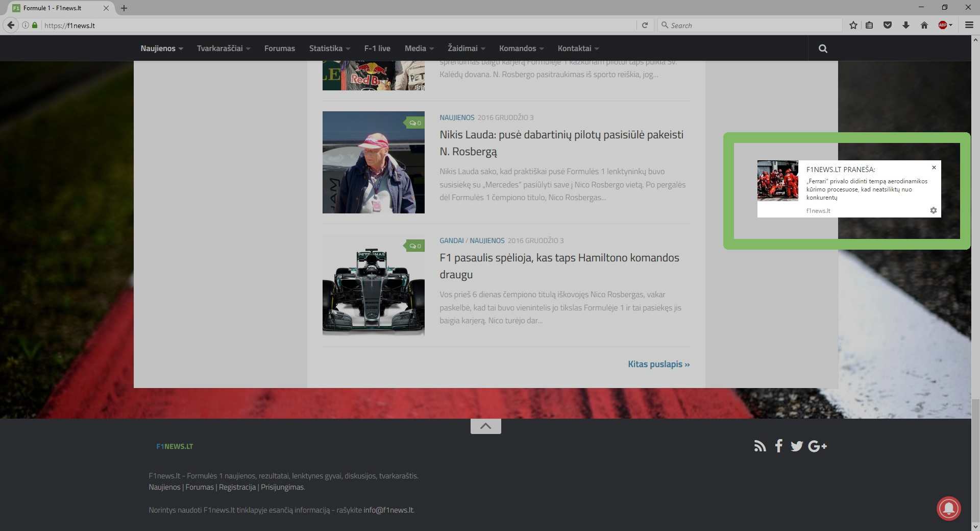The width and height of the screenshot is (980, 531).
Task: Expand the Naujienos menu
Action: pos(162,49)
